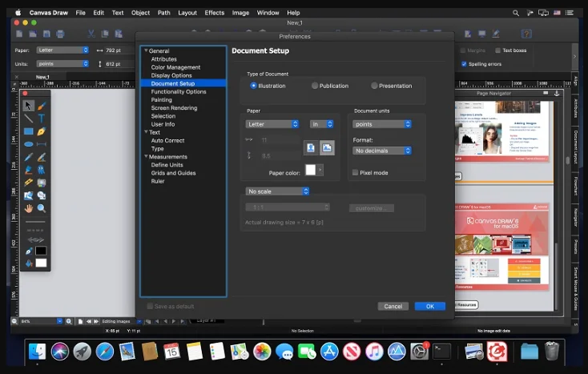Select the eyedropper tool in toolbox
Image resolution: width=588 pixels, height=374 pixels.
pos(28,157)
